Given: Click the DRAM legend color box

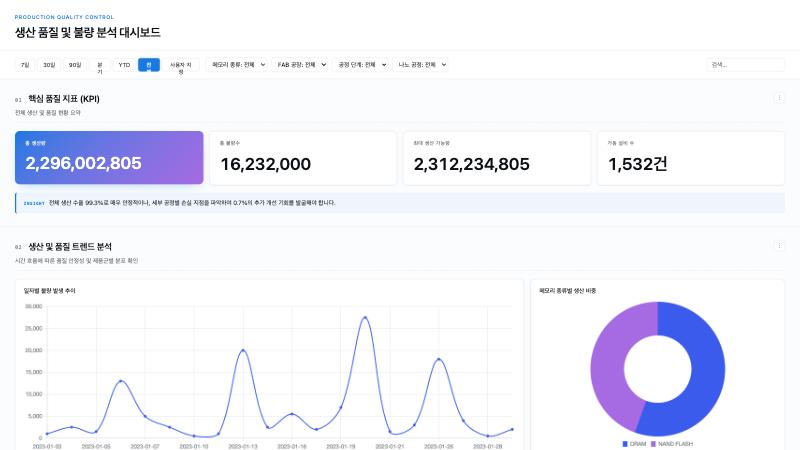Looking at the screenshot, I should click(625, 444).
